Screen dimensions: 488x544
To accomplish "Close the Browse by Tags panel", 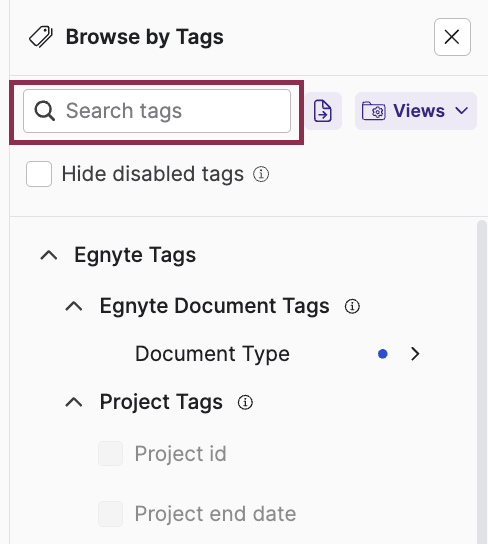I will point(452,37).
